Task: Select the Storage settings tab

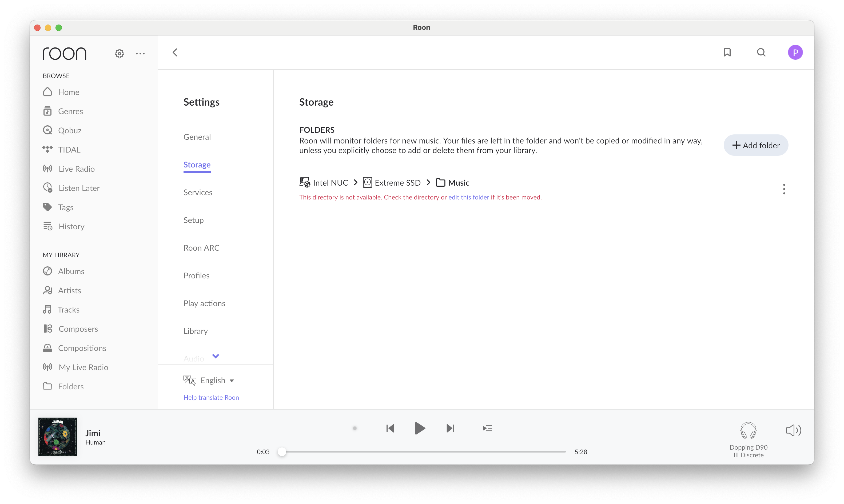Action: click(197, 165)
